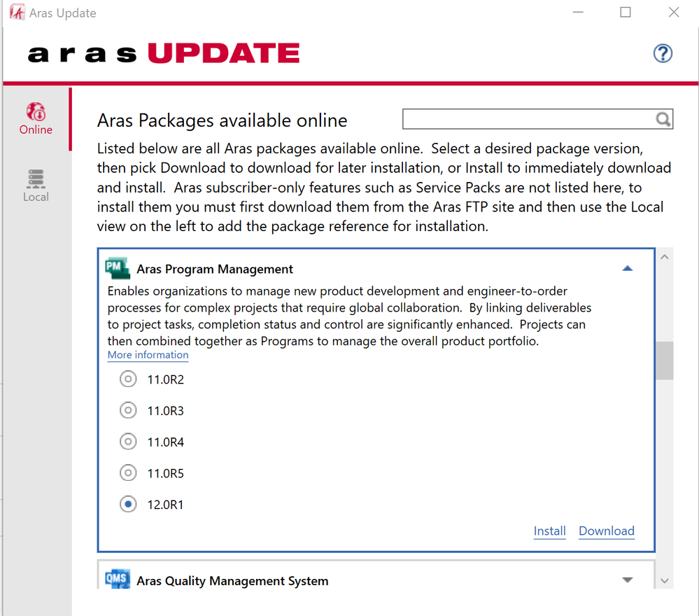
Task: Click the Aras Update app icon in title bar
Action: [17, 13]
